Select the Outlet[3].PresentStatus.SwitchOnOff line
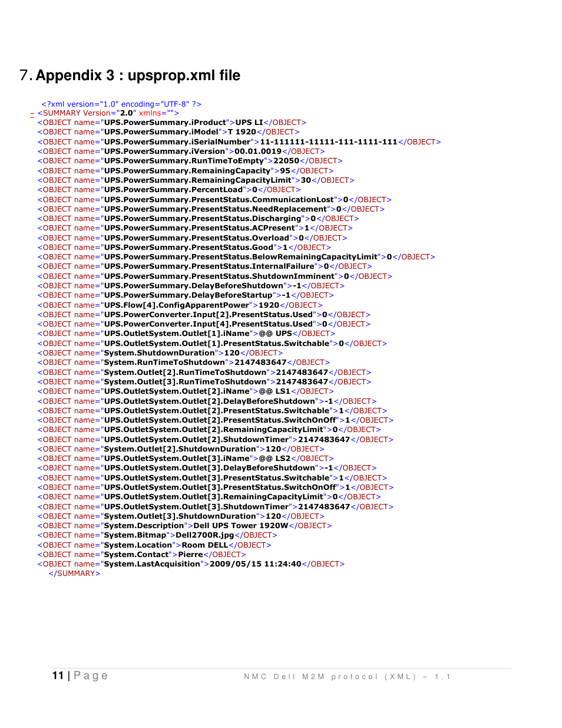Viewport: 562px width, 728px height. click(216, 487)
